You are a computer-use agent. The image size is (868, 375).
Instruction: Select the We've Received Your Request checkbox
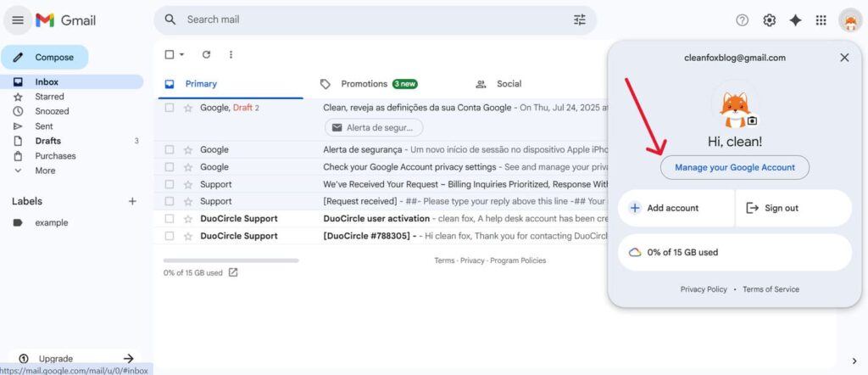click(x=170, y=184)
